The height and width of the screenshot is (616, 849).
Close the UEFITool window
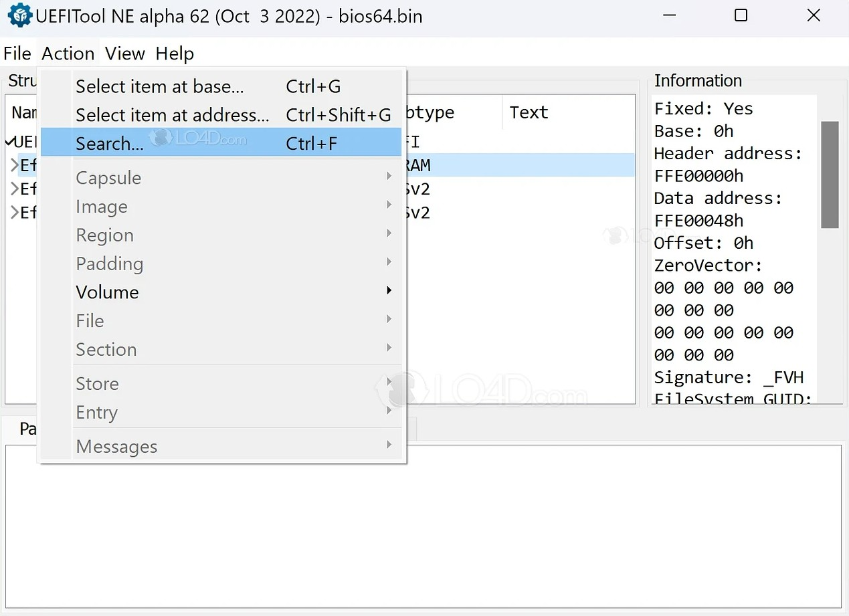tap(814, 15)
